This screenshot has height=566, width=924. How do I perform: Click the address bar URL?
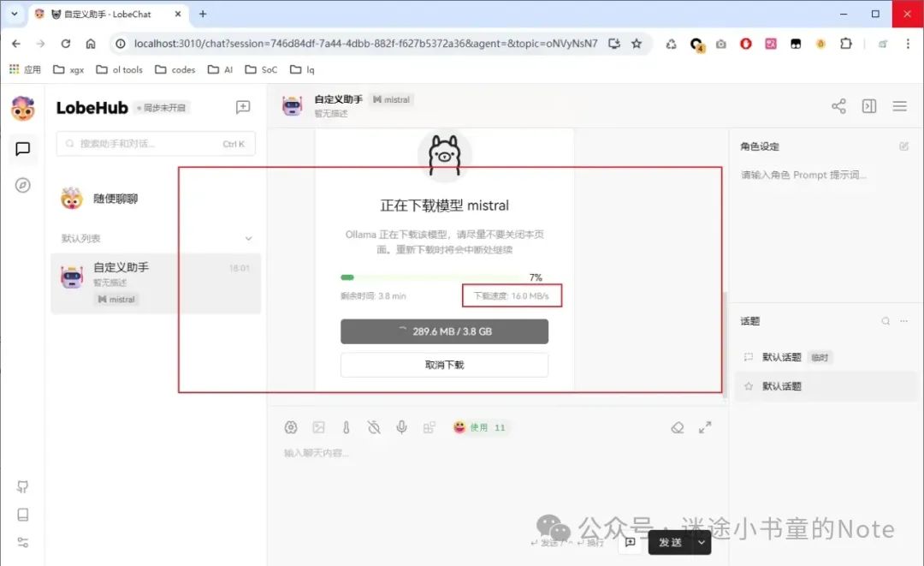[x=365, y=44]
